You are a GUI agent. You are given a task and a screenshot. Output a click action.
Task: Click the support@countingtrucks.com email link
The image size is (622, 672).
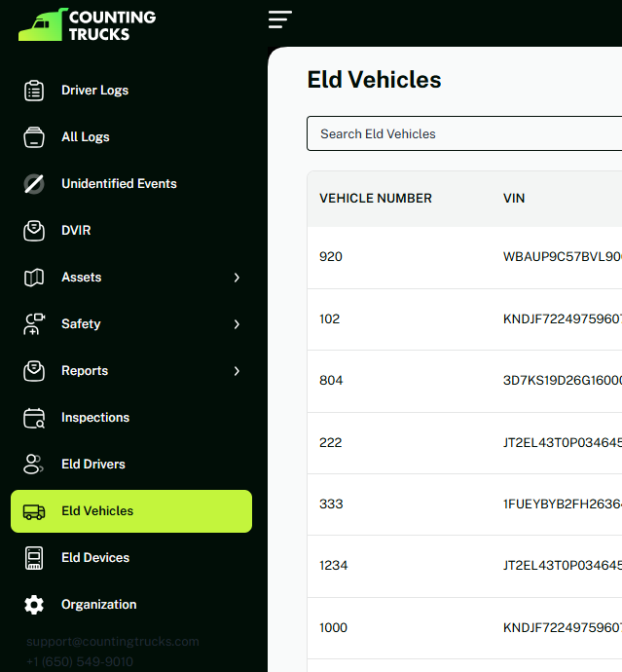click(113, 642)
